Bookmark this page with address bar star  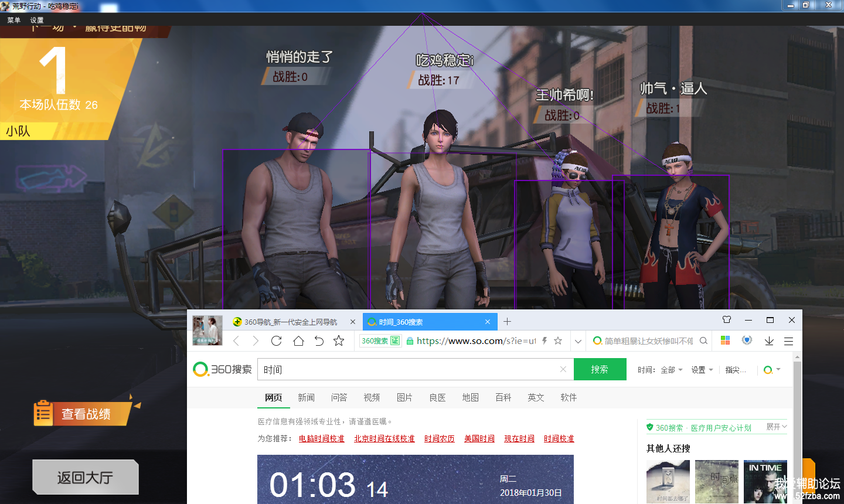558,340
